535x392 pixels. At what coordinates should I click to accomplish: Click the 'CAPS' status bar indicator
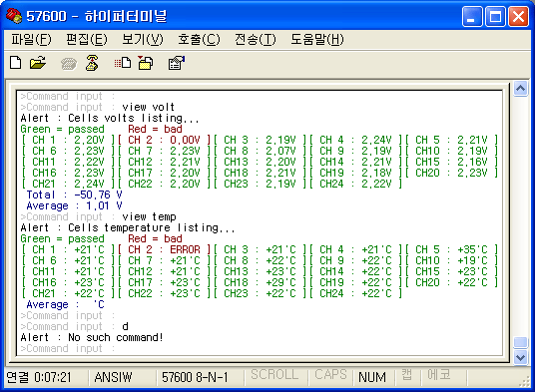[x=330, y=375]
